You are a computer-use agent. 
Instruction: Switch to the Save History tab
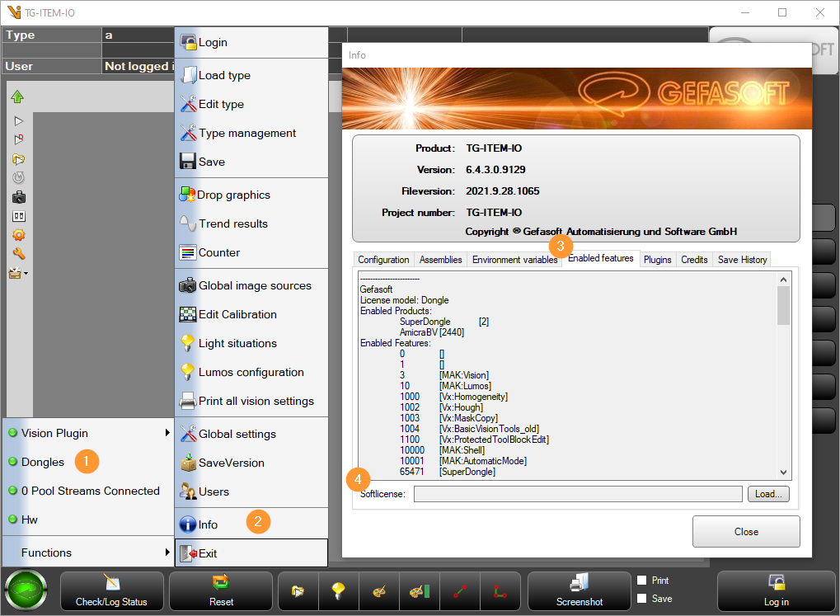(x=742, y=260)
